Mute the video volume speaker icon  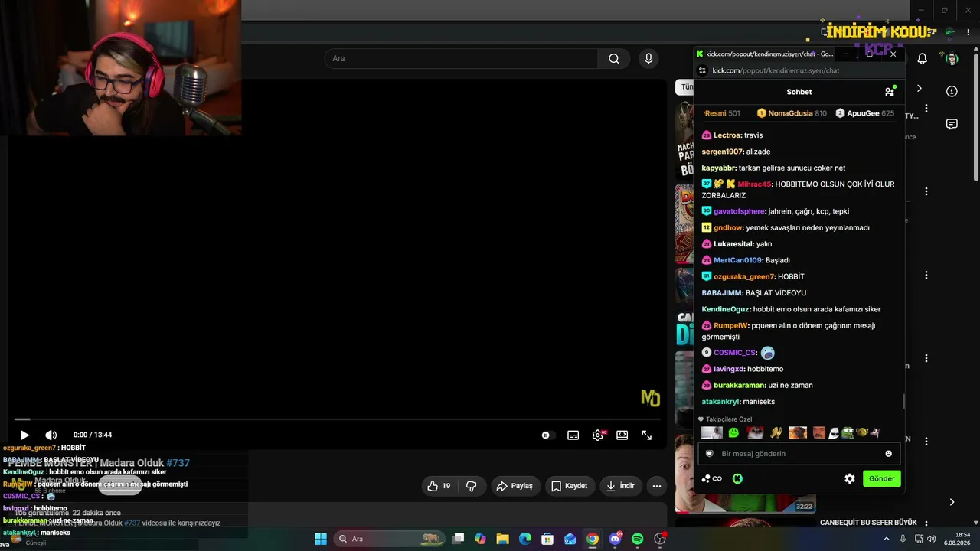click(x=51, y=435)
